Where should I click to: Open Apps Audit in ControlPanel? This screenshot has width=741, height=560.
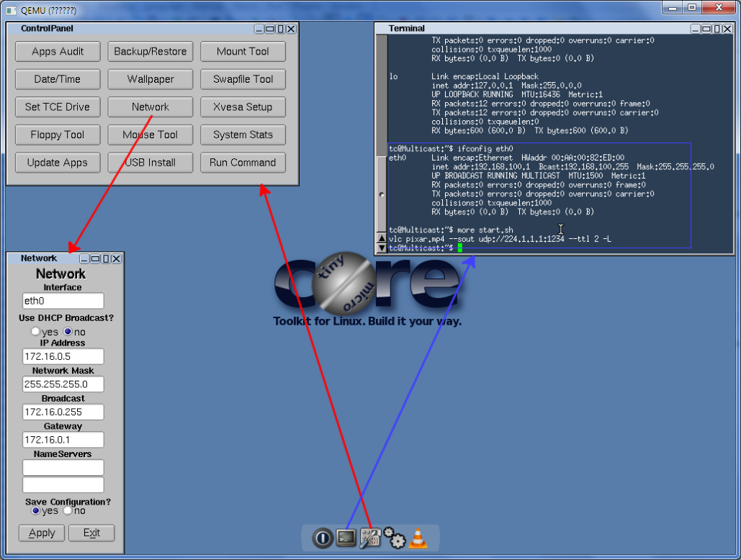58,52
